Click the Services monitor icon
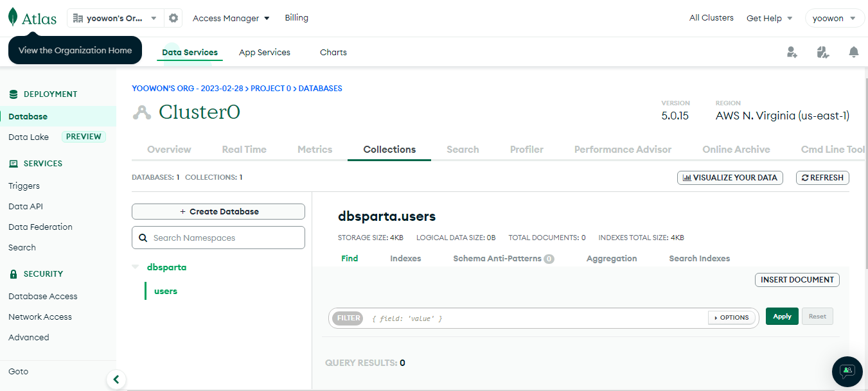The height and width of the screenshot is (391, 868). coord(13,164)
